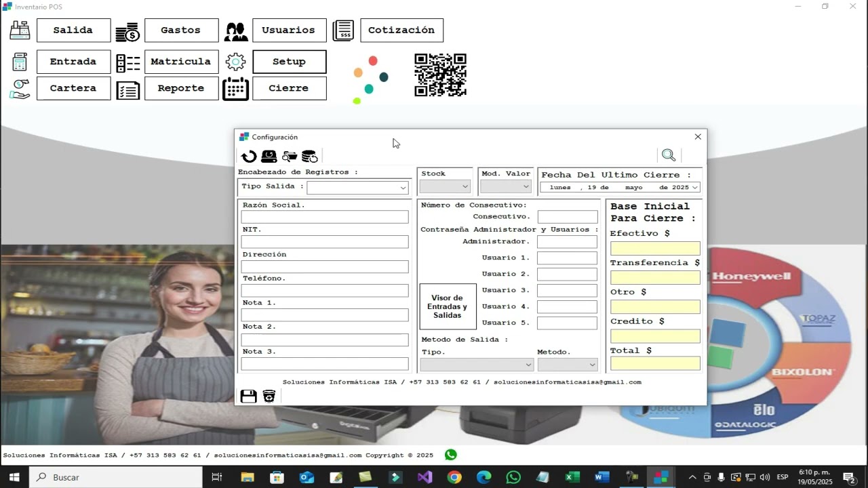Image resolution: width=868 pixels, height=488 pixels.
Task: Click the checklist icon beside Matricula
Action: coord(127,63)
